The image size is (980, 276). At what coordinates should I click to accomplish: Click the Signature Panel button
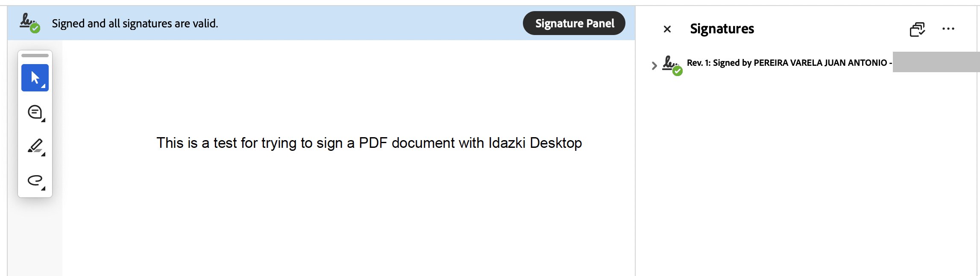point(574,23)
